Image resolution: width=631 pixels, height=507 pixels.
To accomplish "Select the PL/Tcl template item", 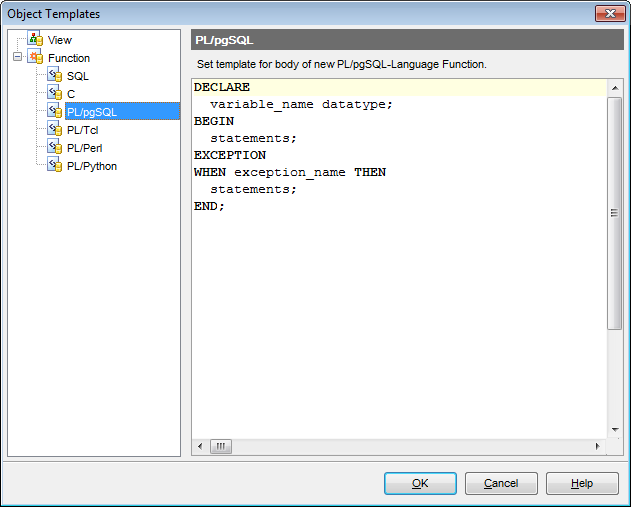I will (x=82, y=130).
